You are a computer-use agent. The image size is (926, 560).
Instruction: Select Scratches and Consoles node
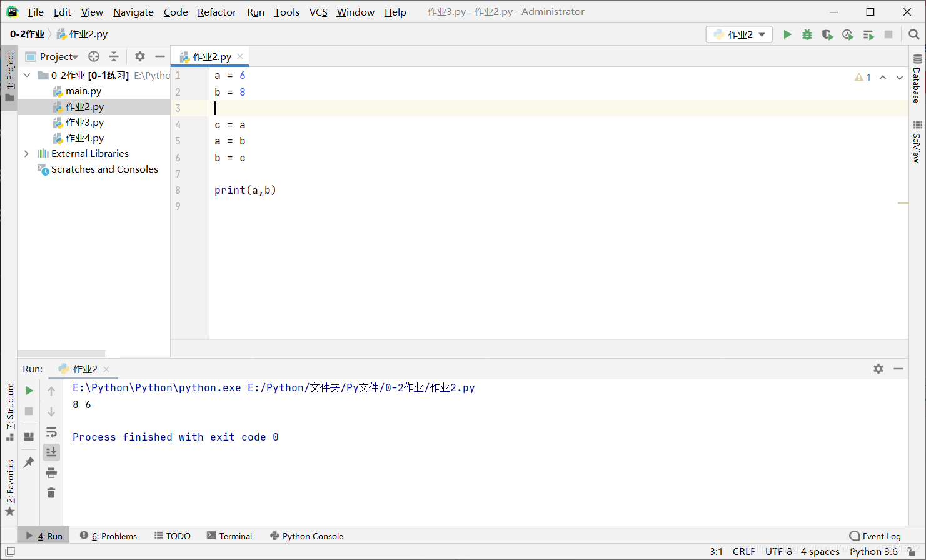coord(104,169)
